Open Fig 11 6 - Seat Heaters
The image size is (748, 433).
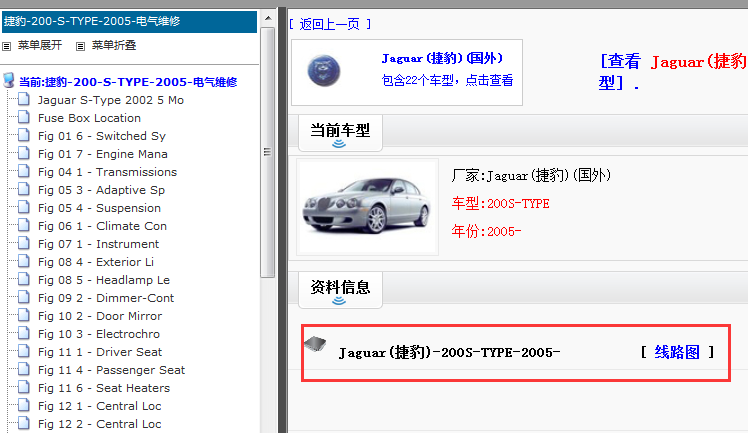104,388
